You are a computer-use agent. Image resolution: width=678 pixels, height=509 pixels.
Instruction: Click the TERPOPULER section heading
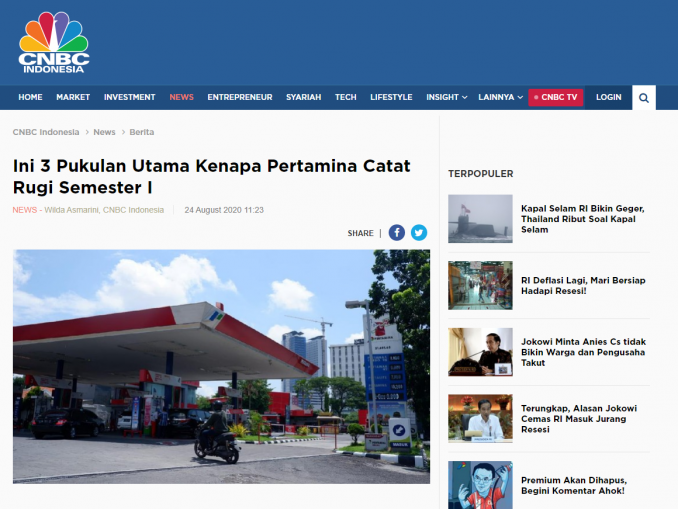[480, 174]
